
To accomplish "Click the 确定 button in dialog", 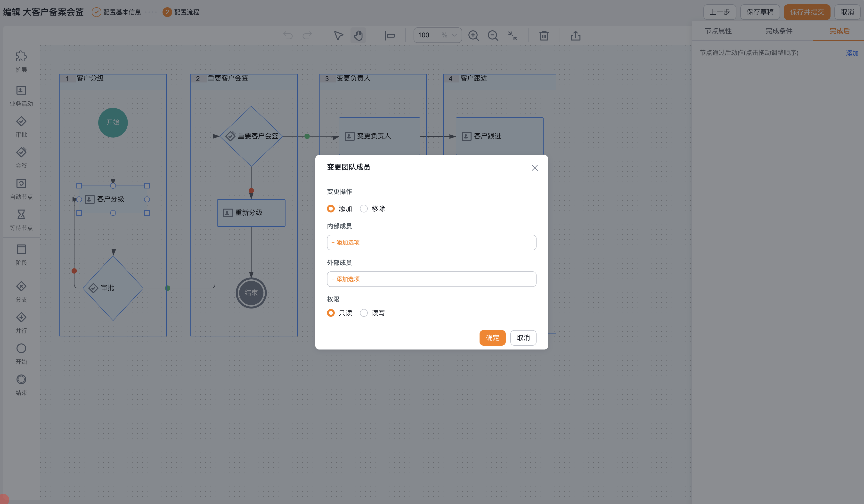I will [492, 338].
